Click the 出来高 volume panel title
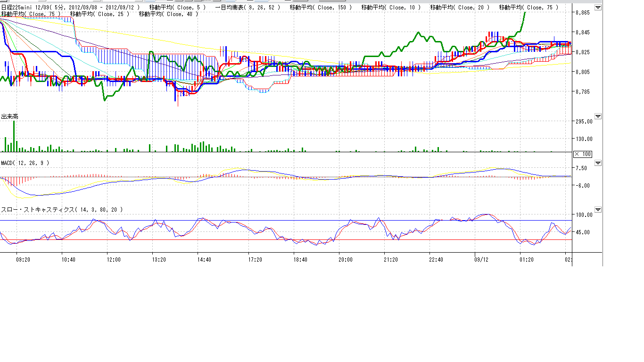The image size is (644, 362). tap(9, 116)
